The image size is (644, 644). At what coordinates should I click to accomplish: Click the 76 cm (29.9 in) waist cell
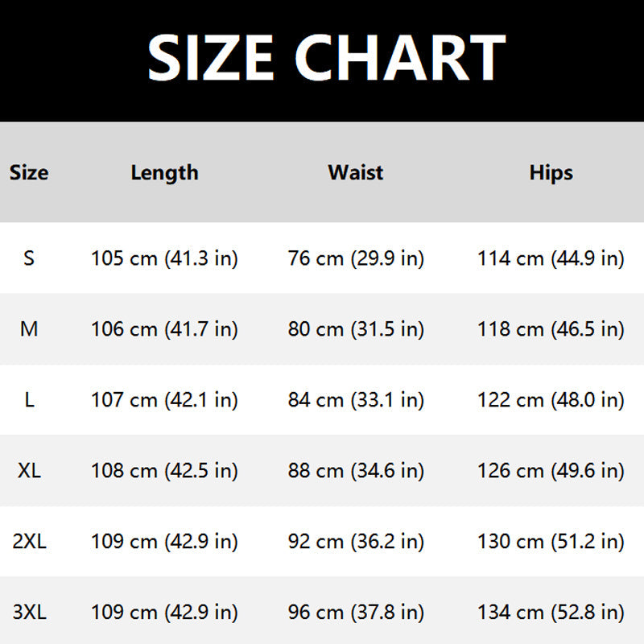coord(356,258)
